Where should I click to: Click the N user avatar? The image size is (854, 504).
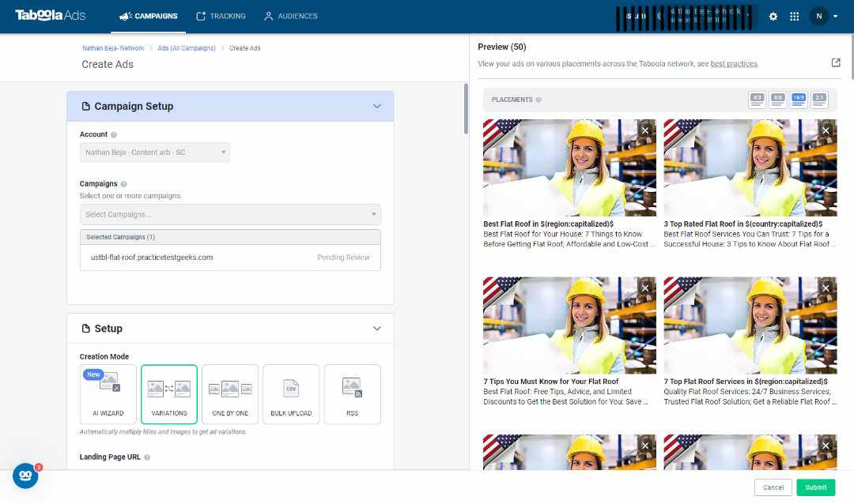tap(818, 17)
